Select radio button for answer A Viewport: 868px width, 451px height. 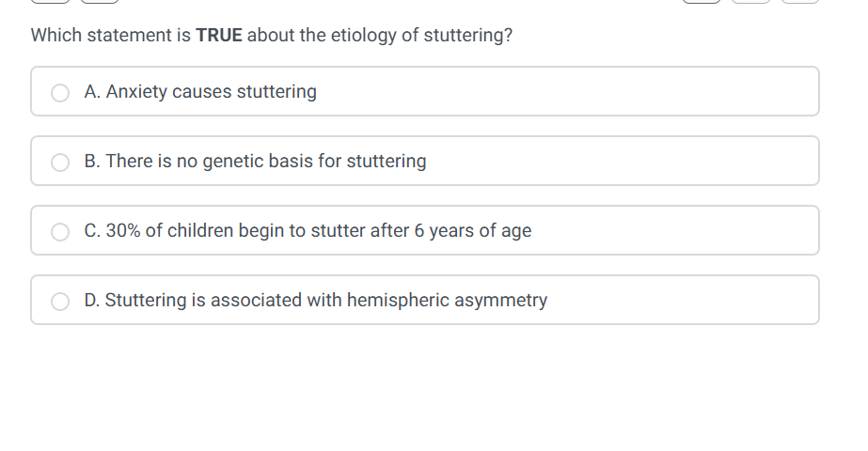pyautogui.click(x=61, y=92)
